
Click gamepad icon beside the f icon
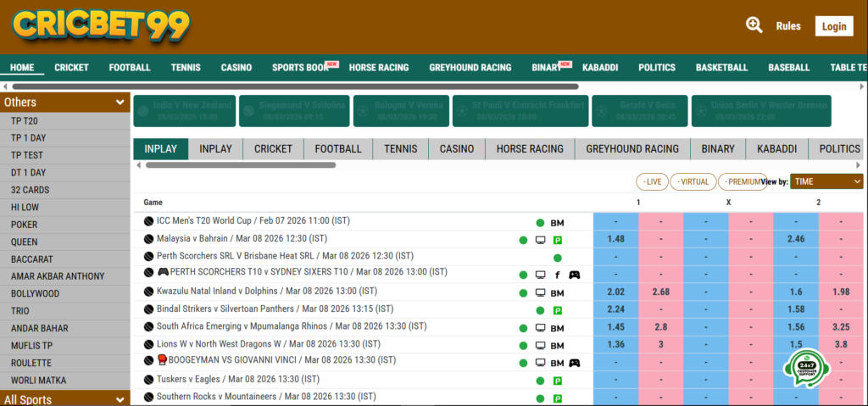tap(575, 275)
